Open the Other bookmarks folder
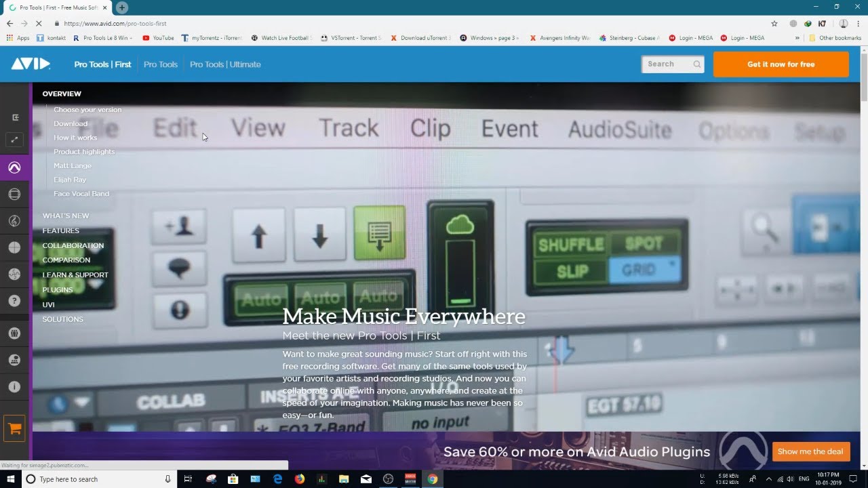 click(835, 38)
